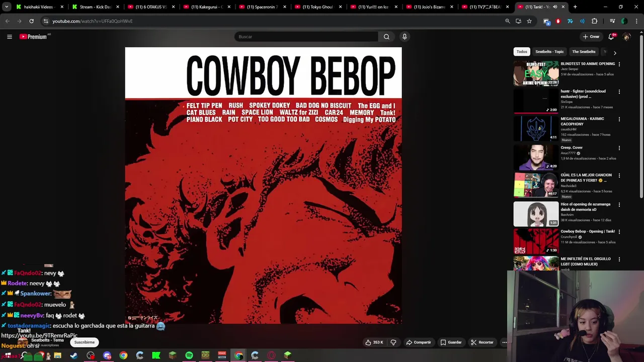Open options for huntr - fighter video
The width and height of the screenshot is (644, 362).
coord(619,92)
